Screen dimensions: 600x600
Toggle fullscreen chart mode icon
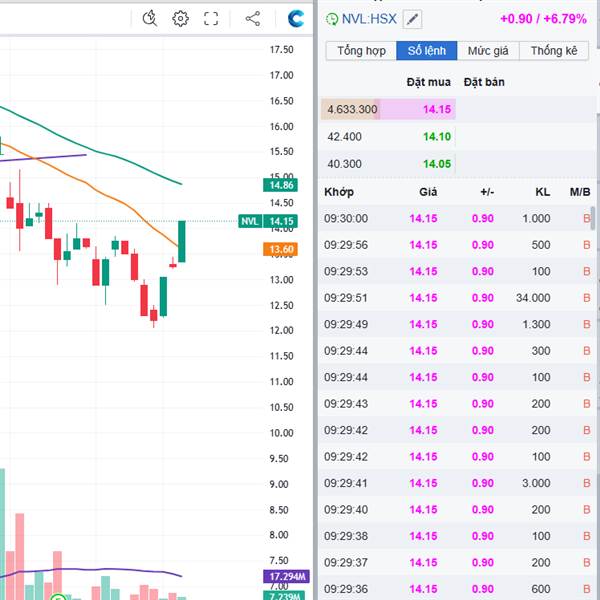(211, 18)
